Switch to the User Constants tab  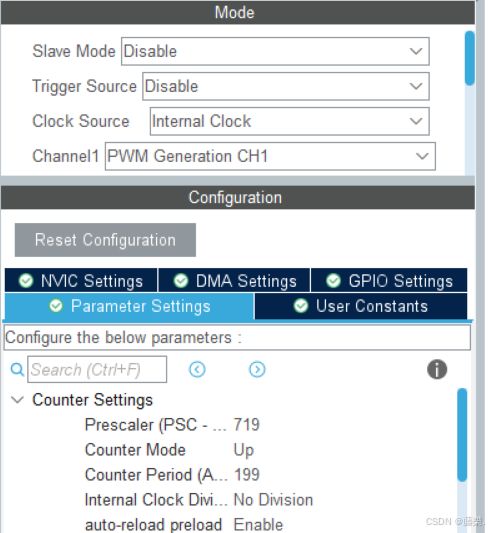coord(361,306)
